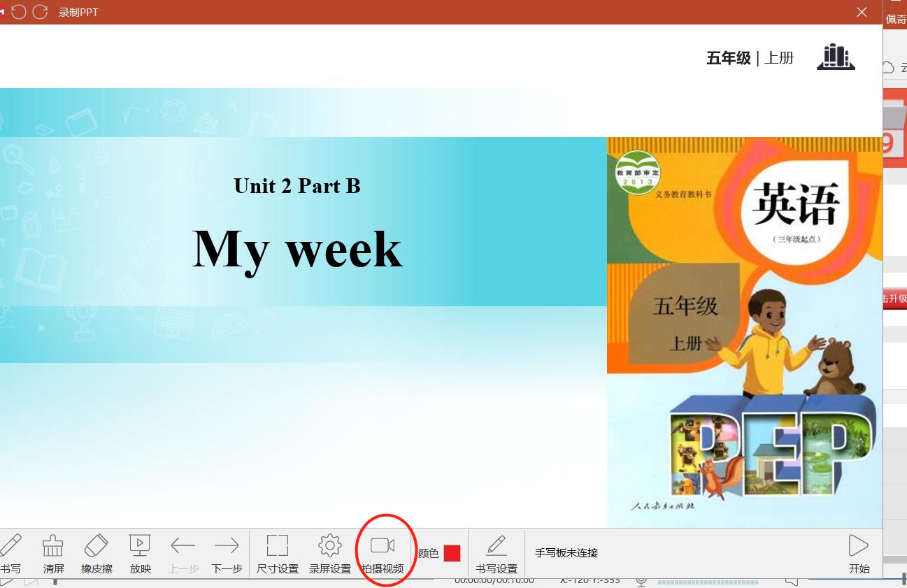Click the redo arrow in title bar

click(x=40, y=12)
